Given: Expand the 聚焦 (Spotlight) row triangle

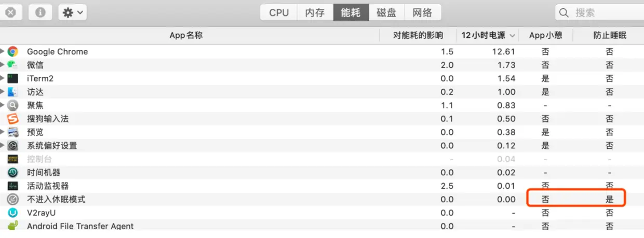Looking at the screenshot, I should click(x=3, y=105).
